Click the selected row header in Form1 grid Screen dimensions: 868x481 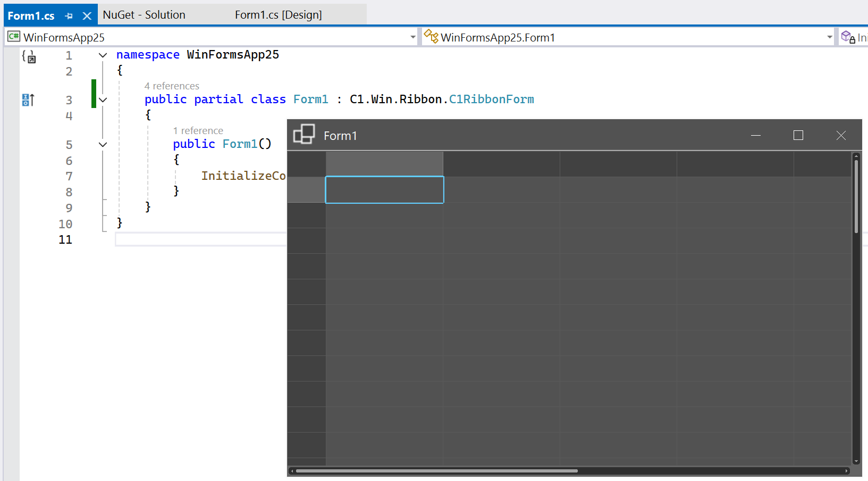307,190
